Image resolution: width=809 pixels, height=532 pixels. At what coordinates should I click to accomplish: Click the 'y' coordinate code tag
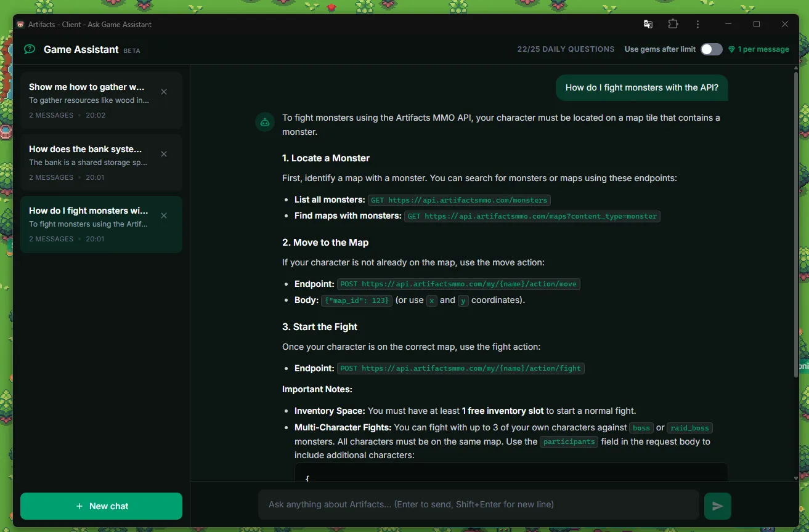coord(463,300)
